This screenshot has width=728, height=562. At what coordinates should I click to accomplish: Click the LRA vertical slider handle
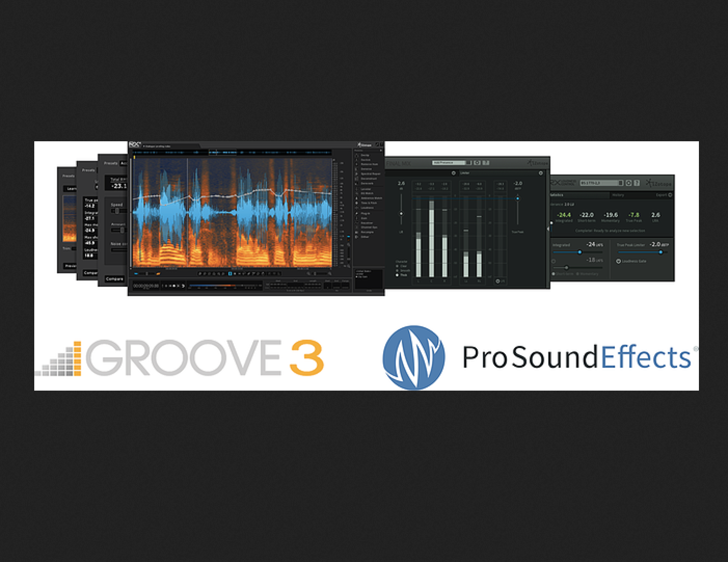point(401,213)
